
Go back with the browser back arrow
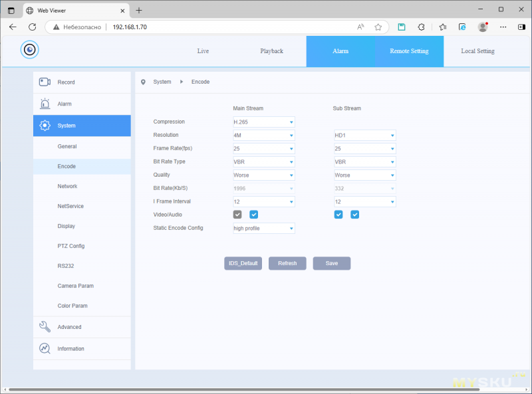(13, 27)
